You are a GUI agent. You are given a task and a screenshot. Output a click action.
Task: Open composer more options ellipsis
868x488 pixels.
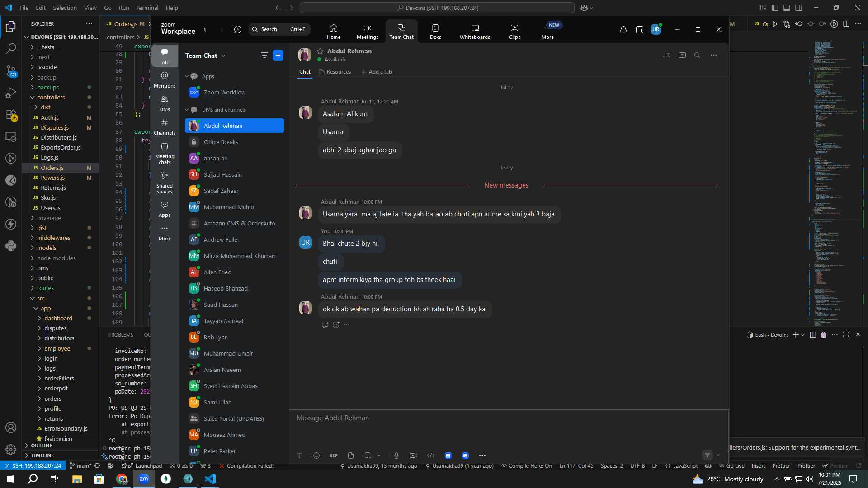(x=482, y=455)
